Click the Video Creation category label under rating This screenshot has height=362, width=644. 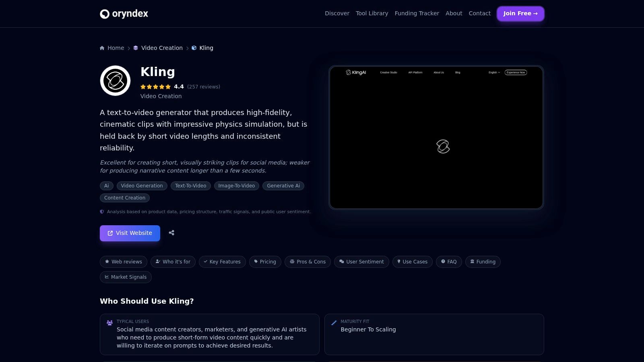click(161, 96)
